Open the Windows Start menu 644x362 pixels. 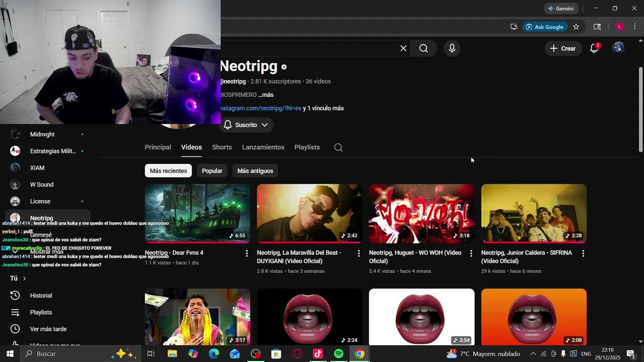click(x=10, y=354)
